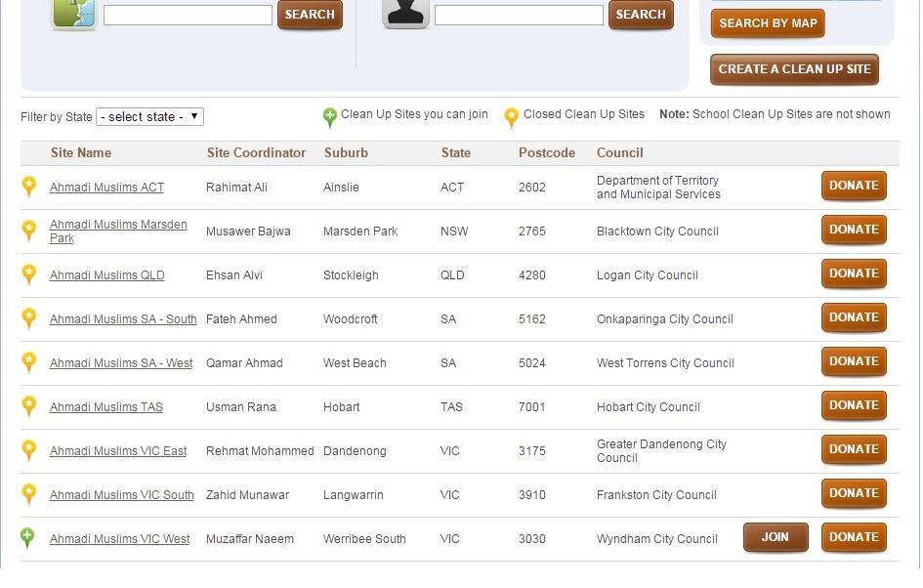Click the yellow pin icon beside Ahmadi Muslims QLD
923x588 pixels.
pyautogui.click(x=29, y=273)
